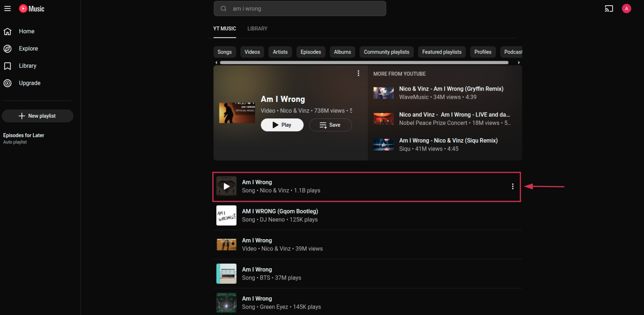Open Nobel Peace Prize Concert LIVE video thumbnail
The width and height of the screenshot is (644, 315).
384,119
